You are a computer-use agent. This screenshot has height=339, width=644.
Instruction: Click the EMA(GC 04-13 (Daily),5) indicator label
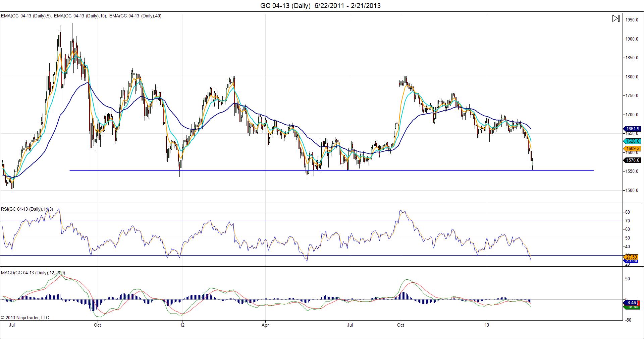26,16
